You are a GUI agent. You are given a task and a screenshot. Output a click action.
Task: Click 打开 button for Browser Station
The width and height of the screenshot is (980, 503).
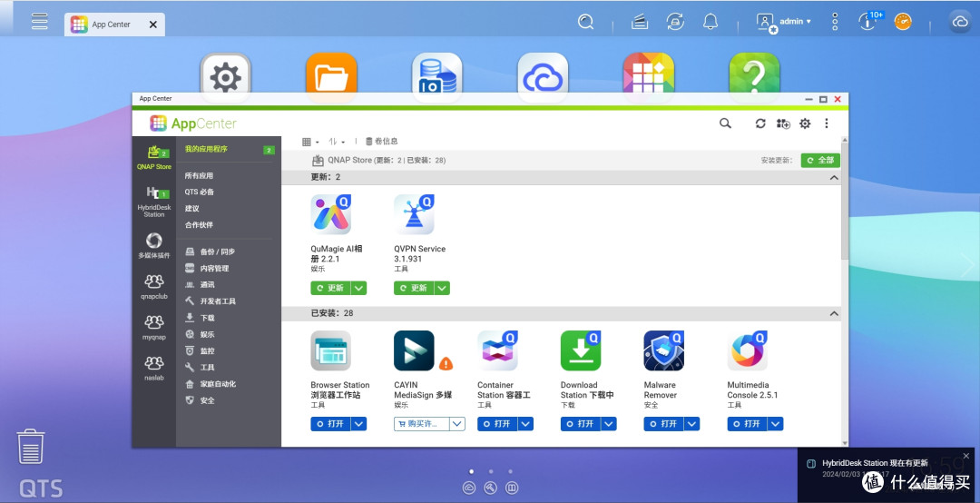coord(330,423)
